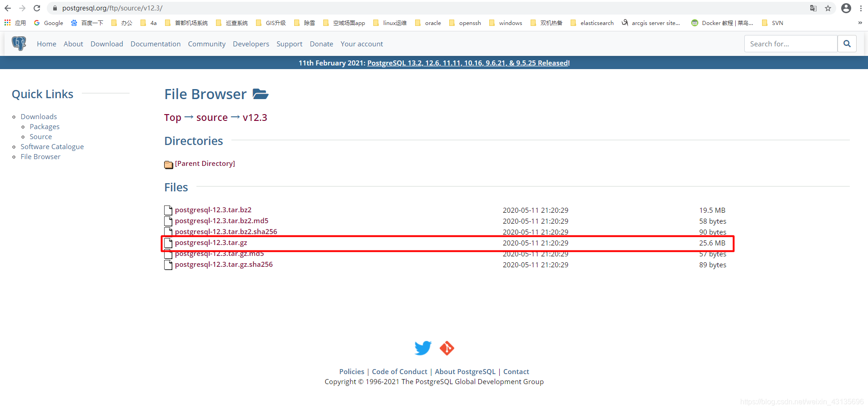Navigate to Top breadcrumb
This screenshot has width=868, height=410.
(x=173, y=118)
